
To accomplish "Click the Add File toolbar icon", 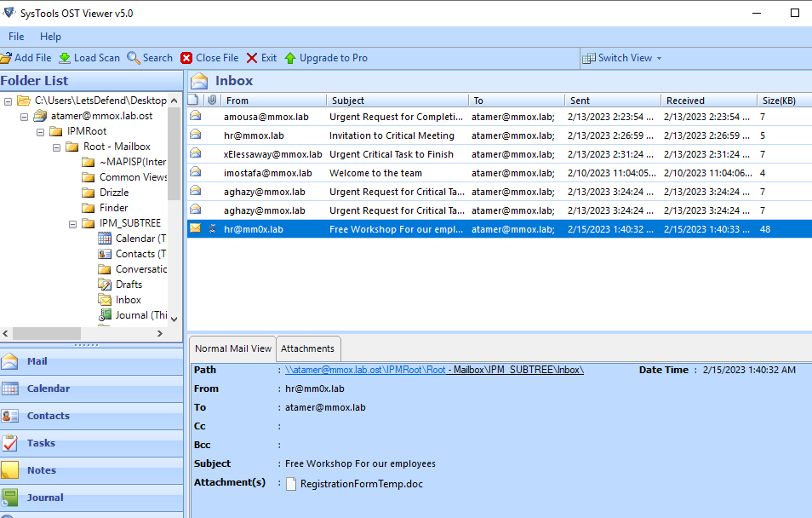I will pyautogui.click(x=6, y=58).
